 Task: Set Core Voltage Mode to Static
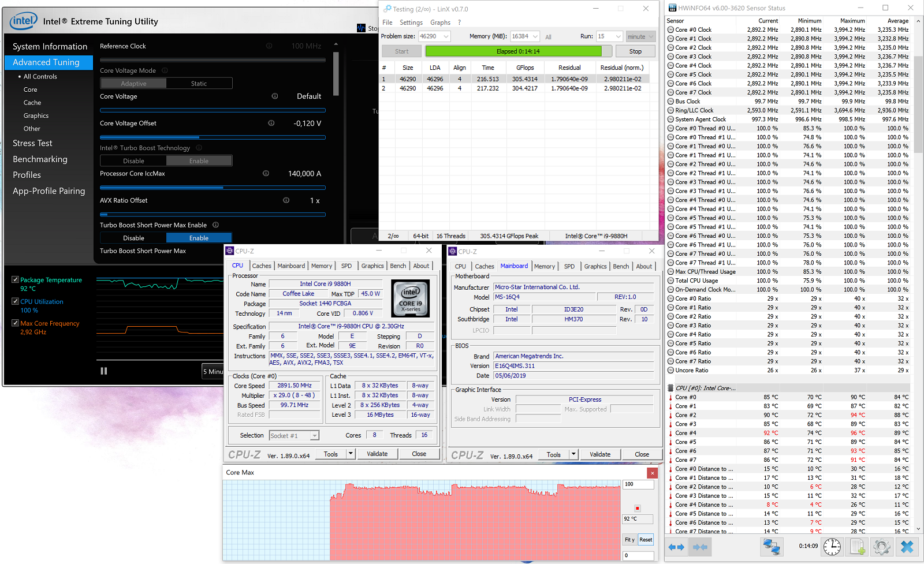click(x=199, y=84)
